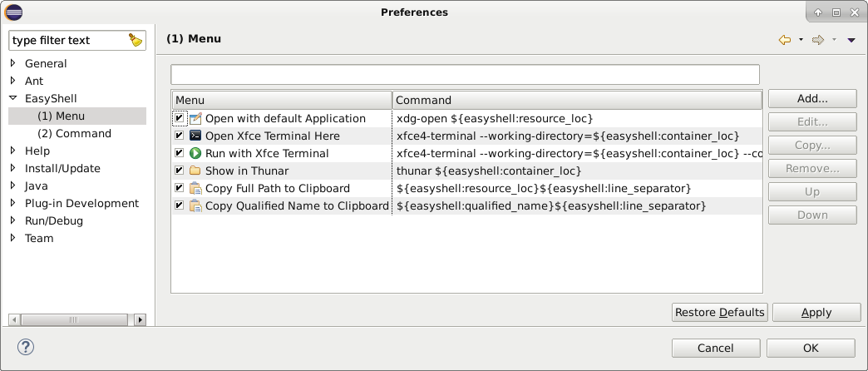
Task: Toggle the Show in Thunar checkbox
Action: tap(179, 171)
